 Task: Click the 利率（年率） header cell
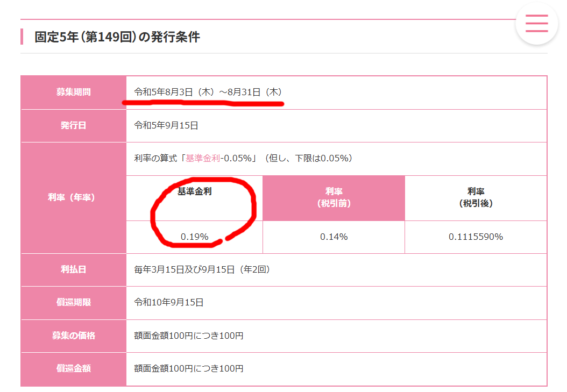[73, 198]
